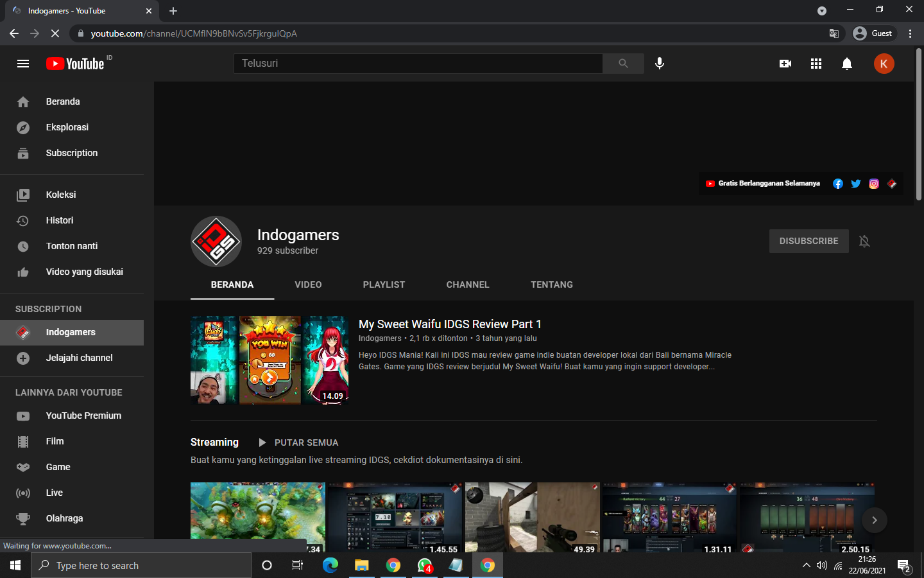Open Histori watch history
The height and width of the screenshot is (578, 924).
click(x=72, y=220)
